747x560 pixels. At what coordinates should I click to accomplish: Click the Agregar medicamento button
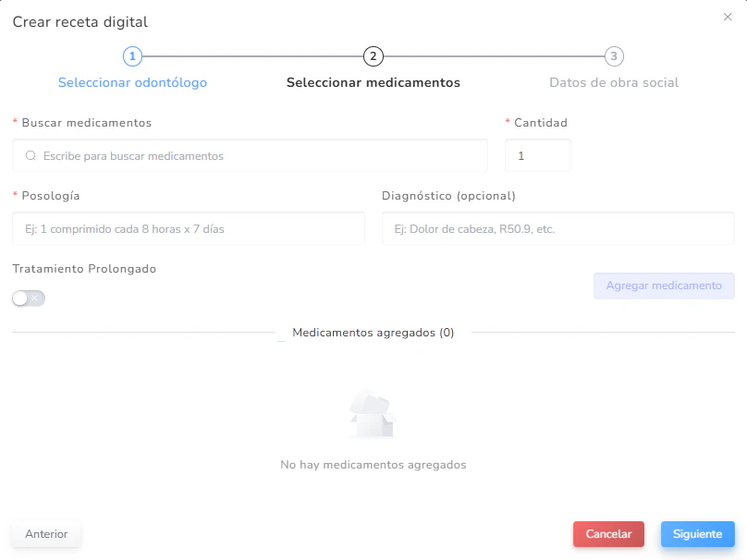664,286
